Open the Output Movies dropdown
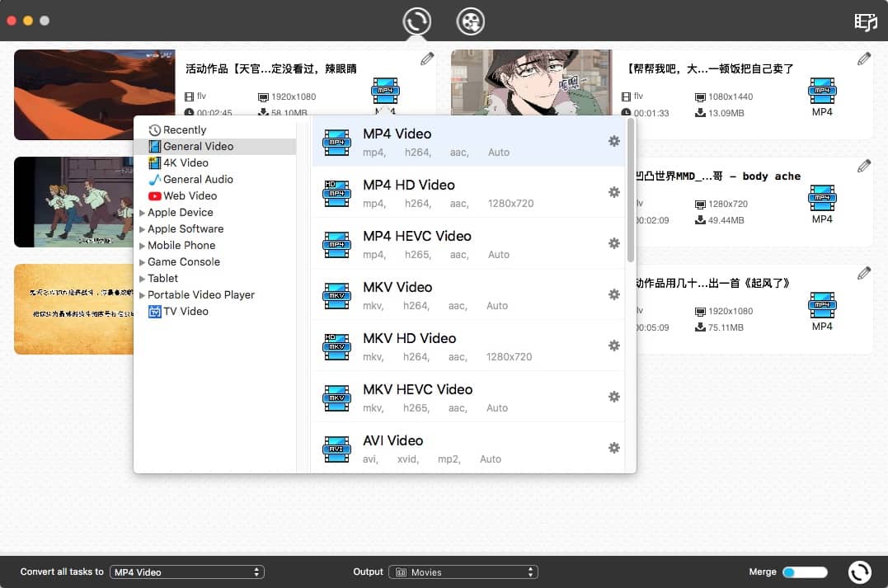 tap(463, 572)
